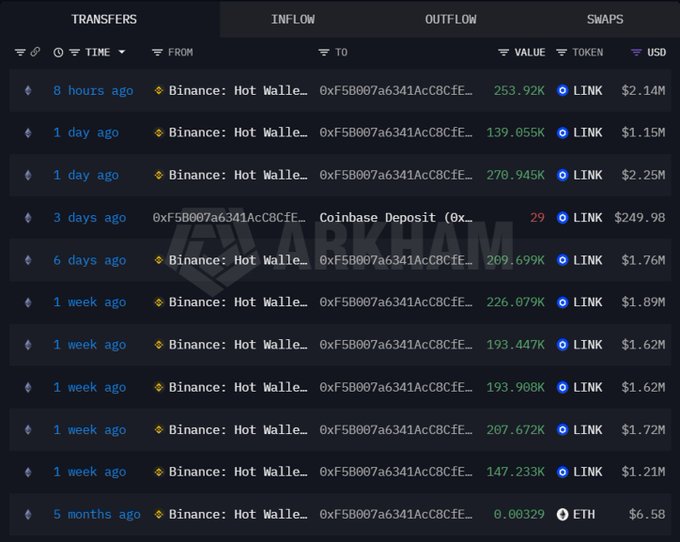Screen dimensions: 680x542
Task: Select the value 209.699K
Action: (x=515, y=260)
